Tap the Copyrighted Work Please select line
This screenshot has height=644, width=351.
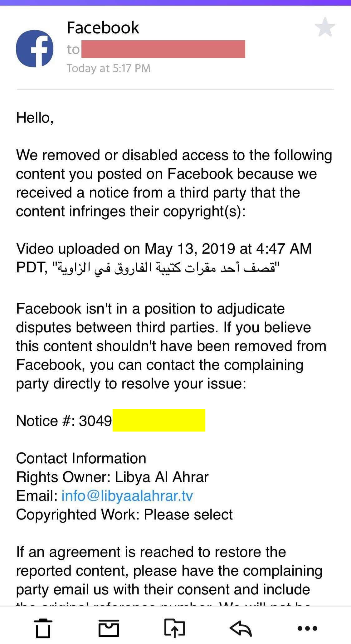pos(124,514)
